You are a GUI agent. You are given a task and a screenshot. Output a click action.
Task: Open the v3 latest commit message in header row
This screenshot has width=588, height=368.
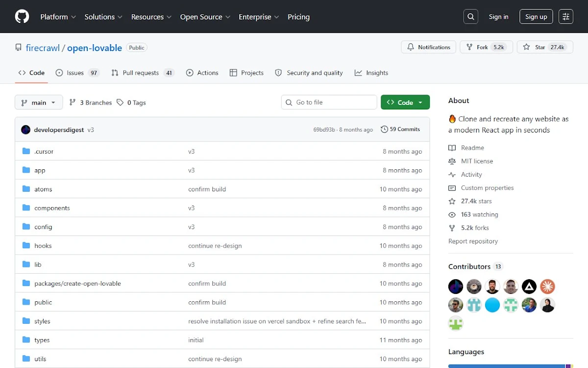click(x=91, y=130)
